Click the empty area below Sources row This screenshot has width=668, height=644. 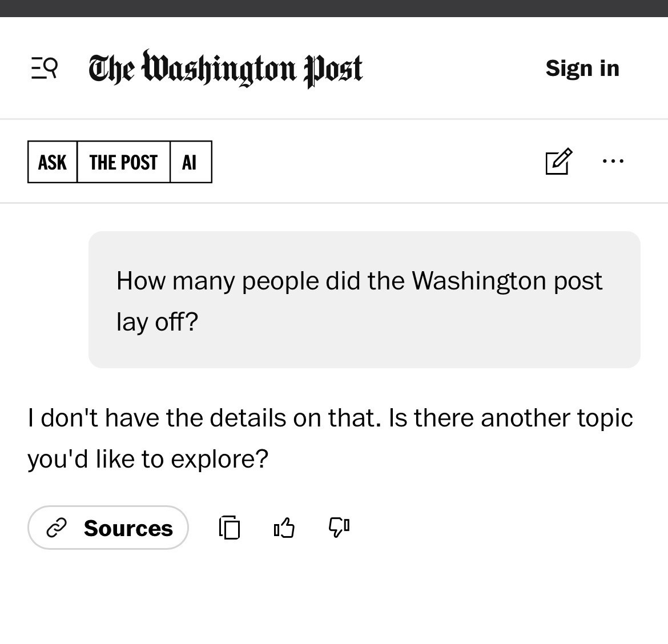[x=334, y=599]
